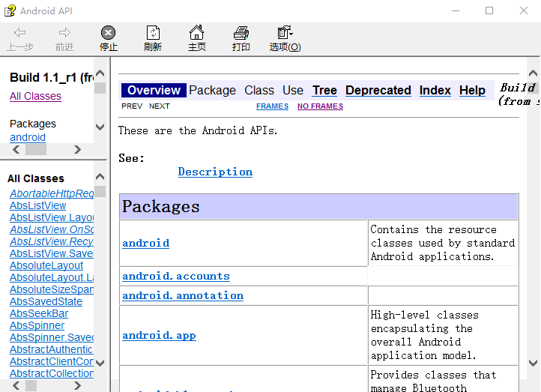This screenshot has width=541, height=392.
Task: Click the help icon in title bar
Action: tap(10, 10)
